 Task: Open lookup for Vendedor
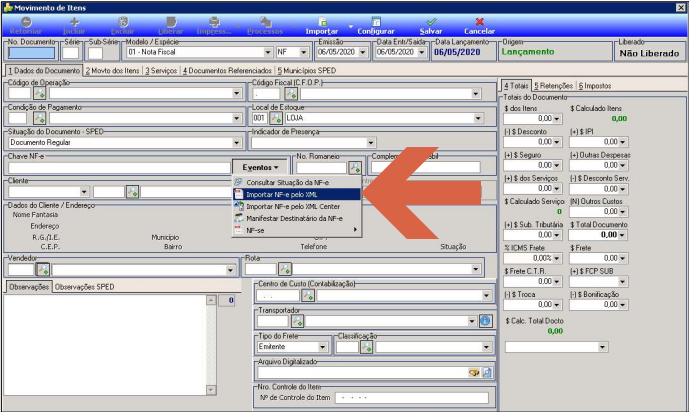[x=43, y=269]
